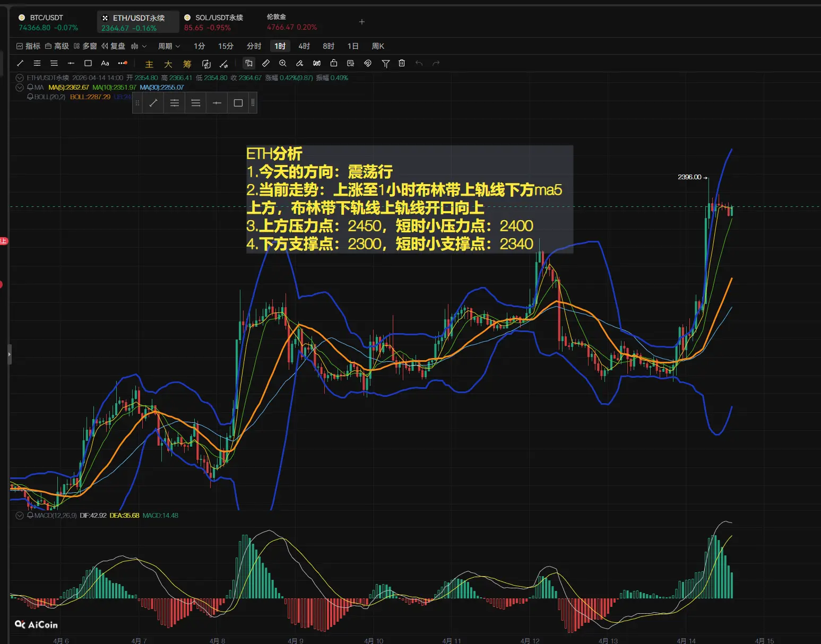This screenshot has width=821, height=644.
Task: Toggle the MA indicator alert bell
Action: 30,87
